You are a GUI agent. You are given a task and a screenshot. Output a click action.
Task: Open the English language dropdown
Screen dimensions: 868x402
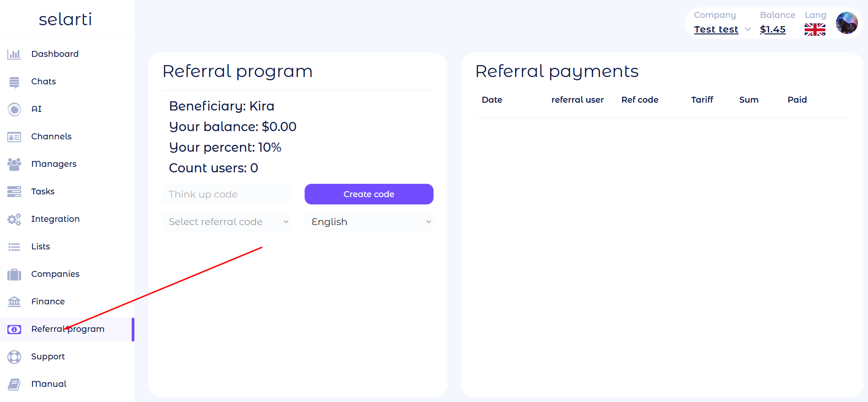(x=369, y=222)
